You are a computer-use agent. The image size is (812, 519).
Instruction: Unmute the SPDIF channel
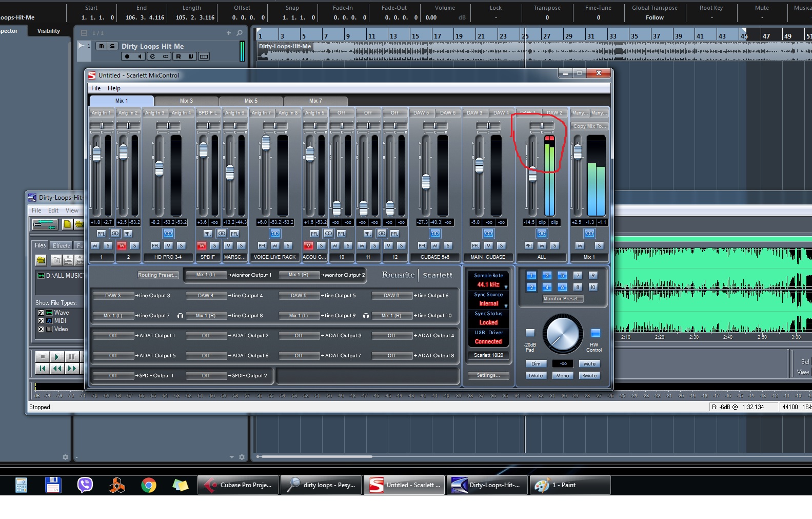tap(202, 246)
